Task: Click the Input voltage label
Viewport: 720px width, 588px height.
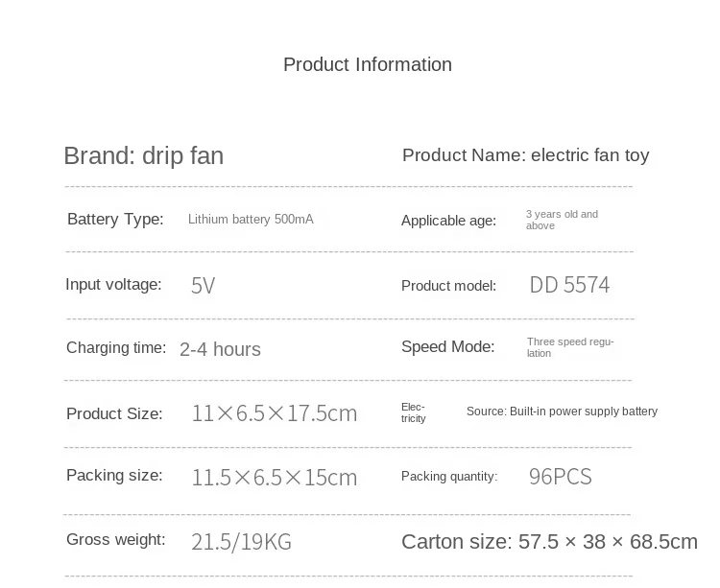Action: (x=113, y=284)
